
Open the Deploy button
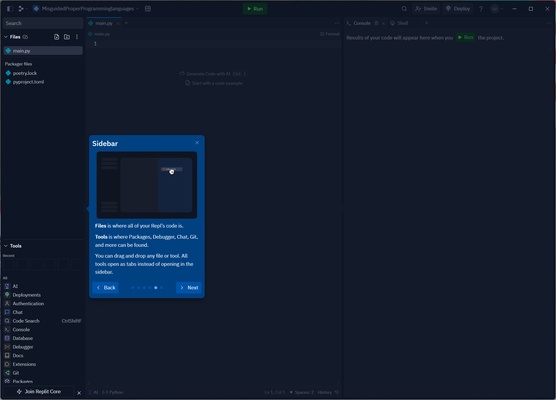[x=458, y=9]
